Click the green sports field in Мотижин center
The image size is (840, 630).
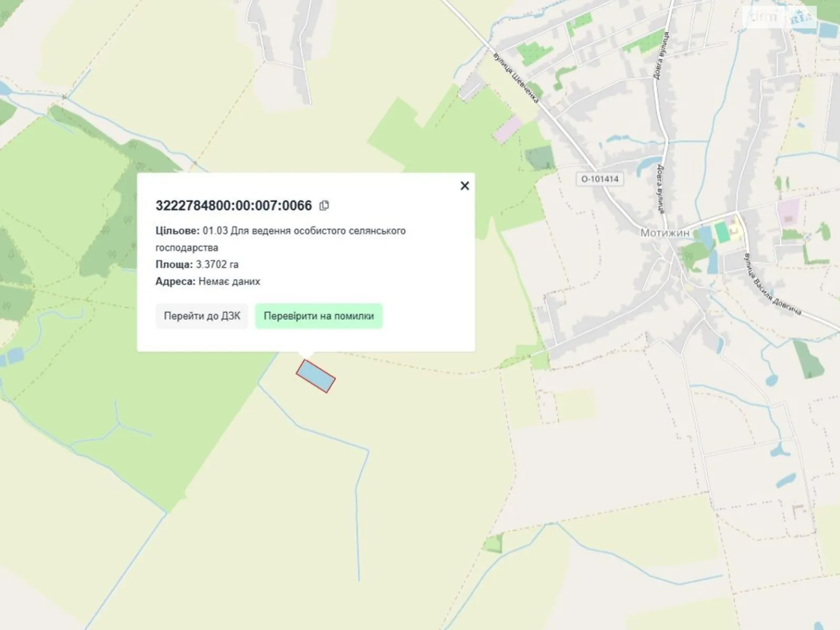click(x=722, y=232)
